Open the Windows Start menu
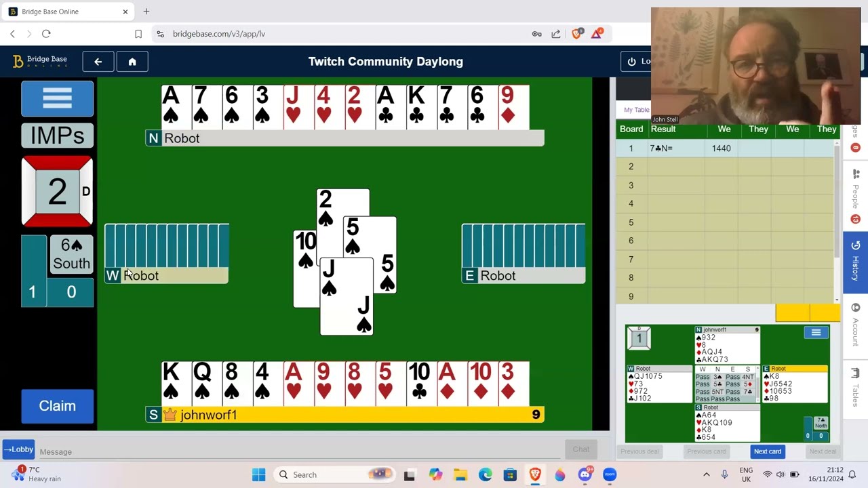868x488 pixels. (x=258, y=475)
